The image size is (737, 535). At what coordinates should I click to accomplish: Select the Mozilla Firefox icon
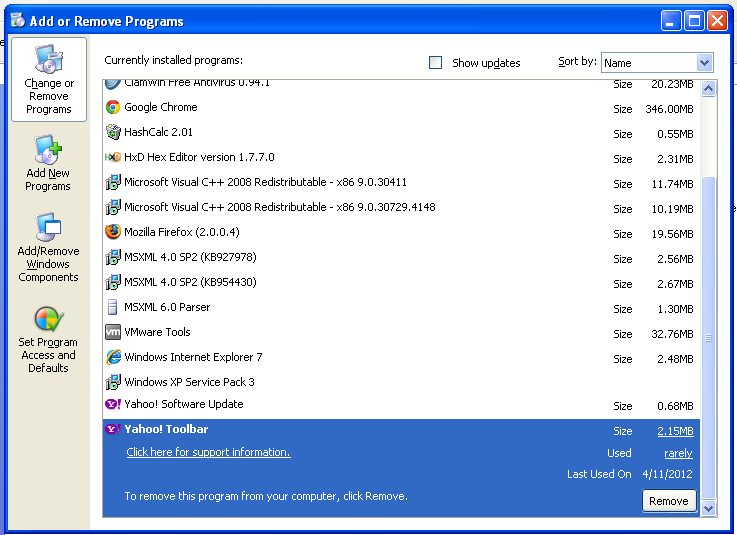113,232
